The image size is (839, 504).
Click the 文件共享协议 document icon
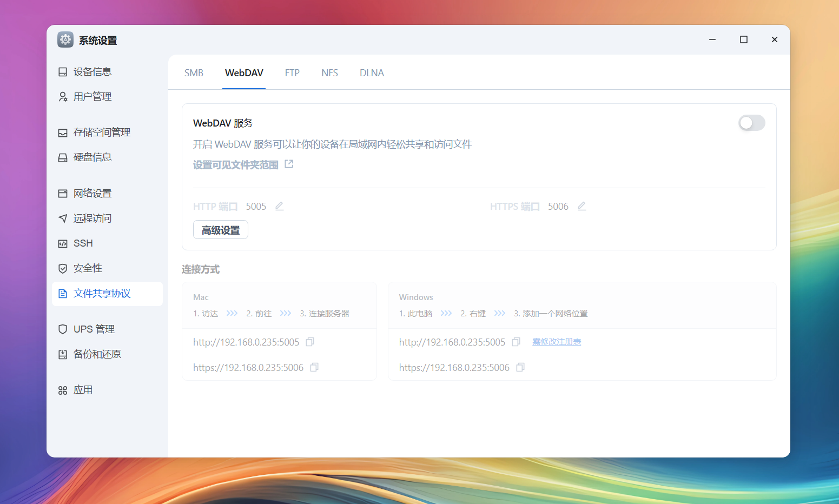coord(63,294)
